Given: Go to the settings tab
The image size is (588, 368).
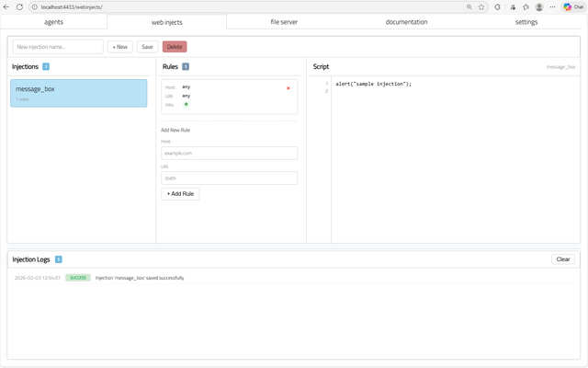Looking at the screenshot, I should 526,22.
